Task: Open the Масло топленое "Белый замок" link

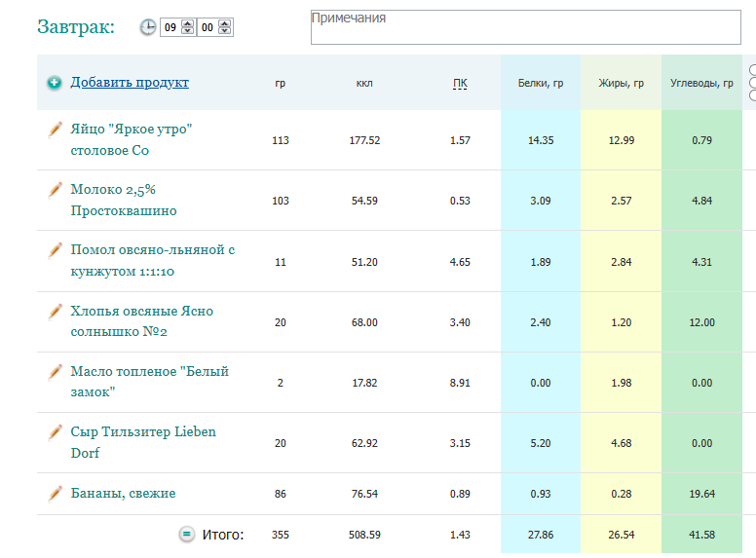Action: 149,382
